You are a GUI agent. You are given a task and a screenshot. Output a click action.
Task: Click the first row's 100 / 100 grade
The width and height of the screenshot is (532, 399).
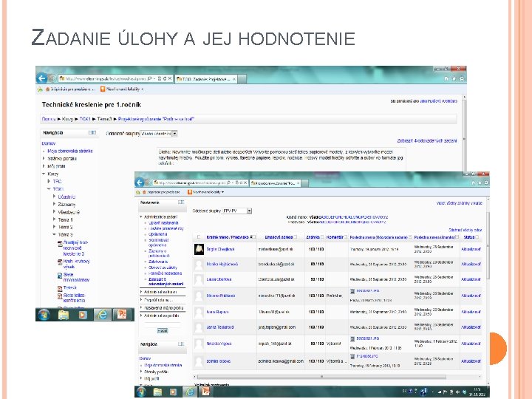tap(316, 249)
